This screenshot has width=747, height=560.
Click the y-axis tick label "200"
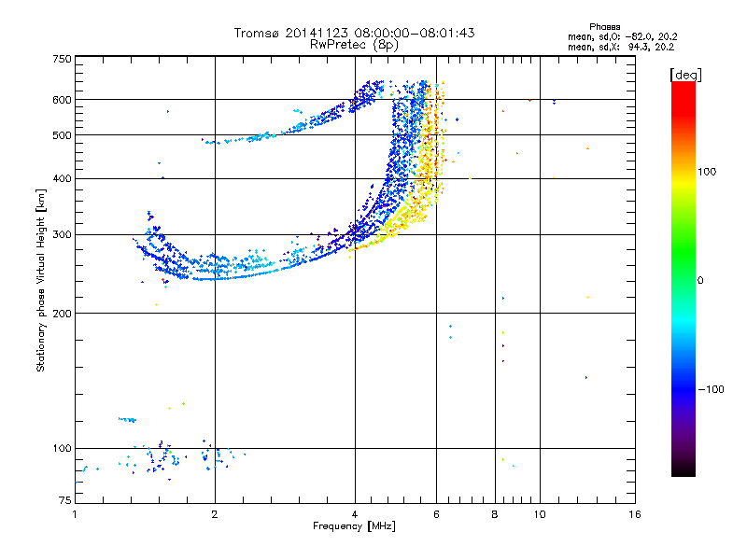pos(62,314)
